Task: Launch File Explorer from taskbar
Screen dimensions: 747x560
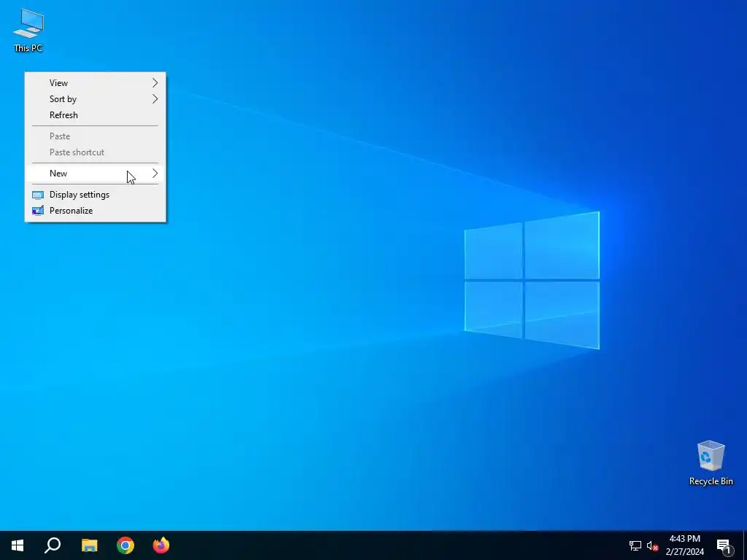Action: pos(89,545)
